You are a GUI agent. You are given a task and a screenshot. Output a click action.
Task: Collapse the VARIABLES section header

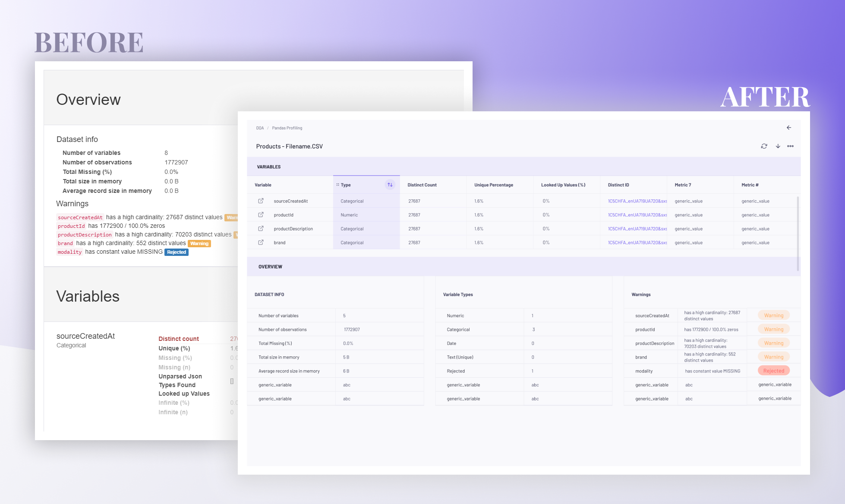point(523,167)
